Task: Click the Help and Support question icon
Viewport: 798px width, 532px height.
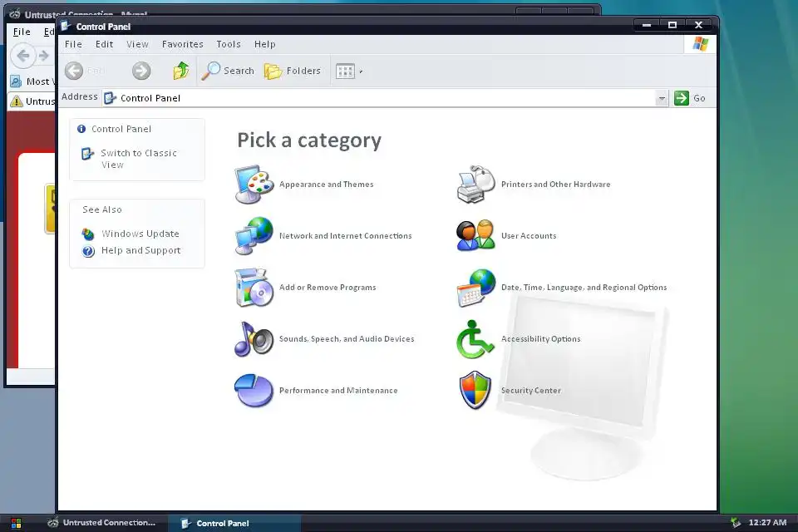Action: coord(89,251)
